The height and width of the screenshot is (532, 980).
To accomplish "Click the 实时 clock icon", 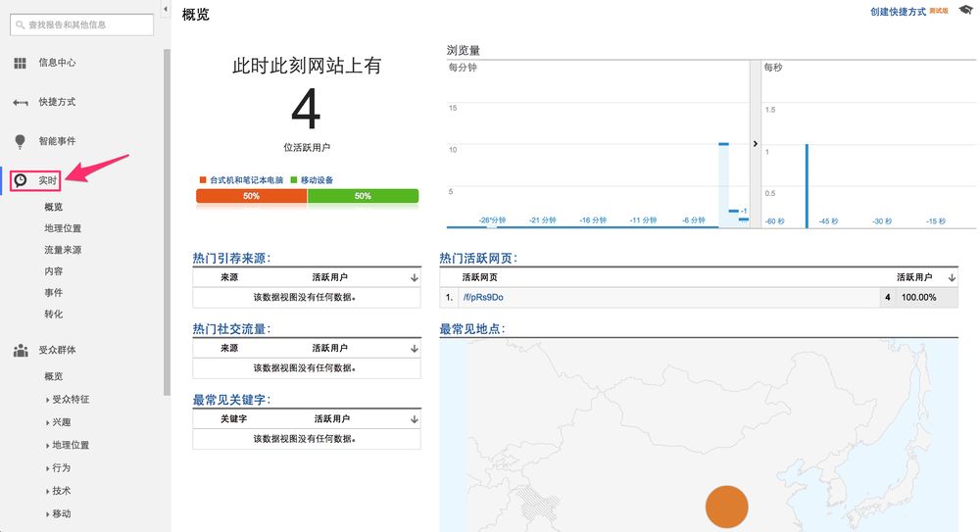I will pos(21,180).
